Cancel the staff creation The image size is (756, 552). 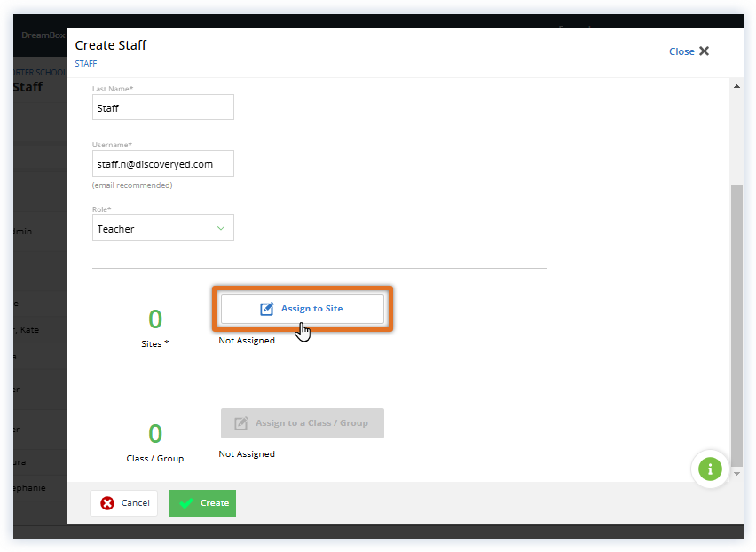[124, 503]
